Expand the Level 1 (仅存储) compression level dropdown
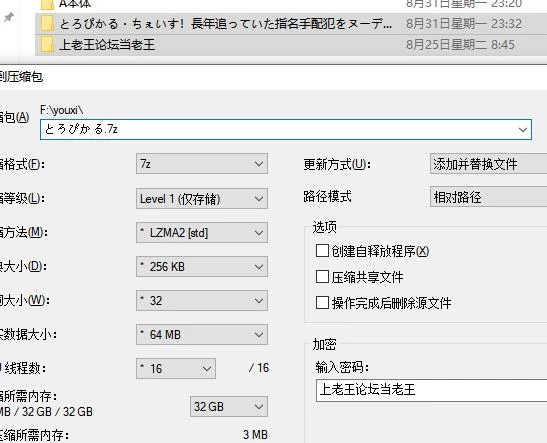Viewport: 547px width, 443px height. point(202,199)
